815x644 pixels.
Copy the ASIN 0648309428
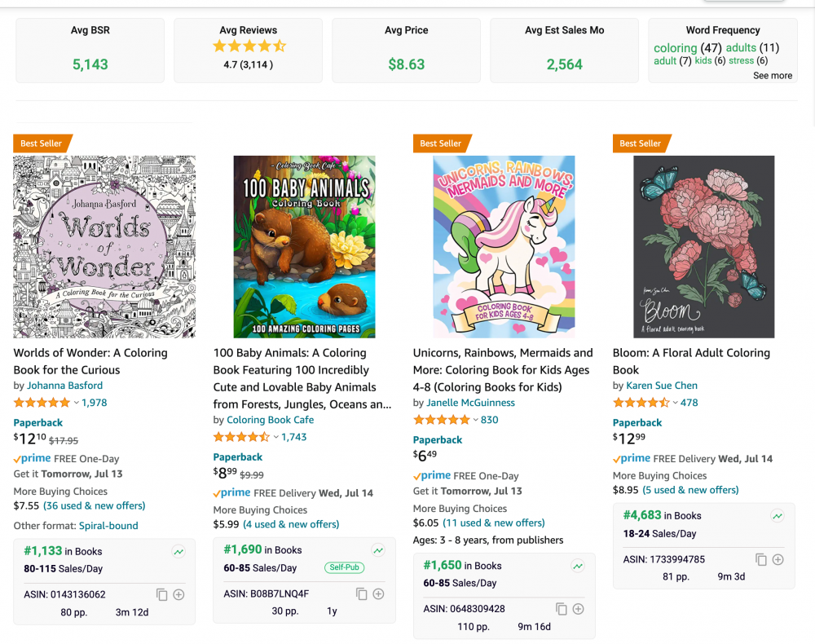click(561, 609)
